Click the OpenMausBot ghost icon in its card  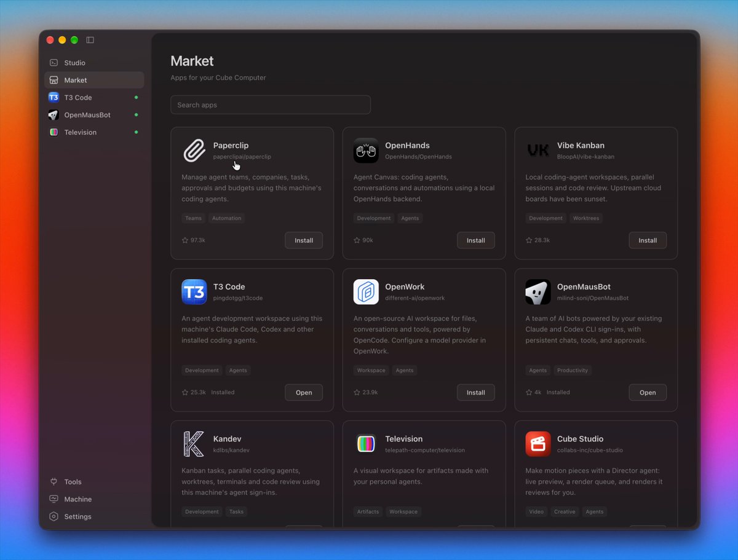(538, 292)
